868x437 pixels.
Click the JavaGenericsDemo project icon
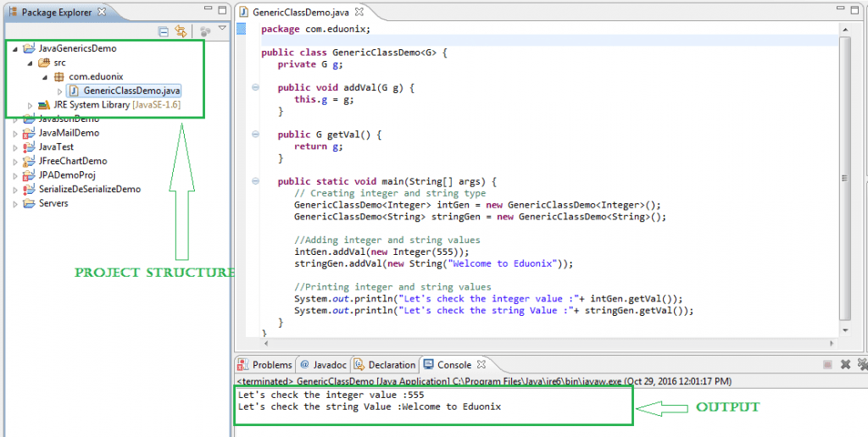coord(29,48)
